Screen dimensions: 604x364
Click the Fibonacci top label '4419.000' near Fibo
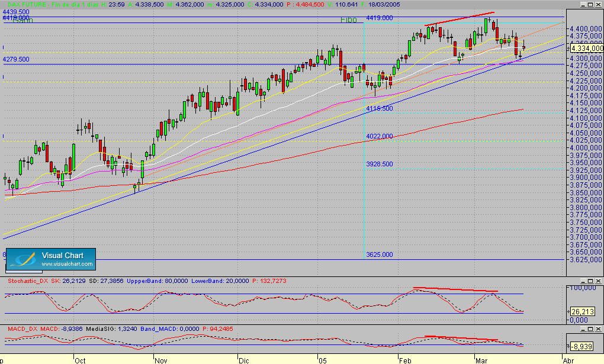380,18
